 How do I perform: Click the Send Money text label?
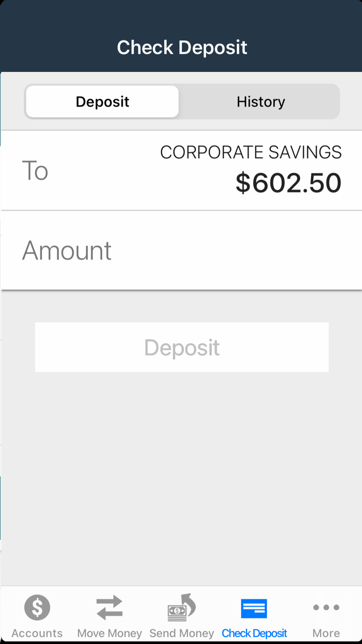[182, 633]
